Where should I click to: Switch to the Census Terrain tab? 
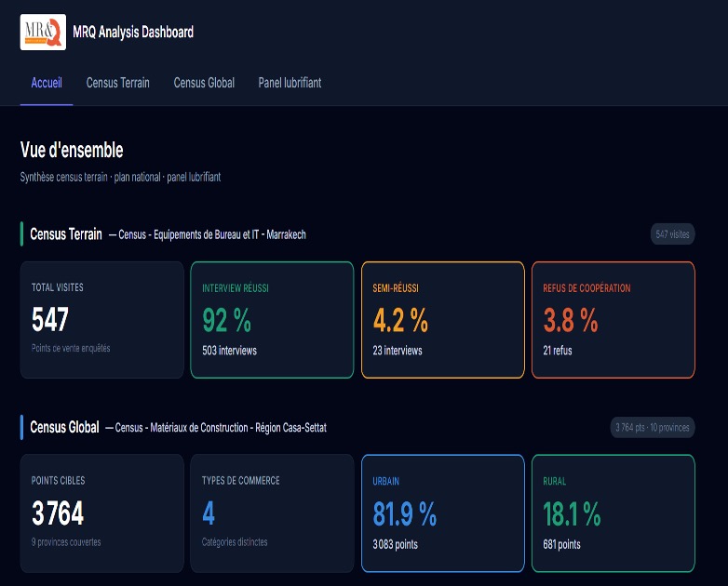click(x=117, y=83)
